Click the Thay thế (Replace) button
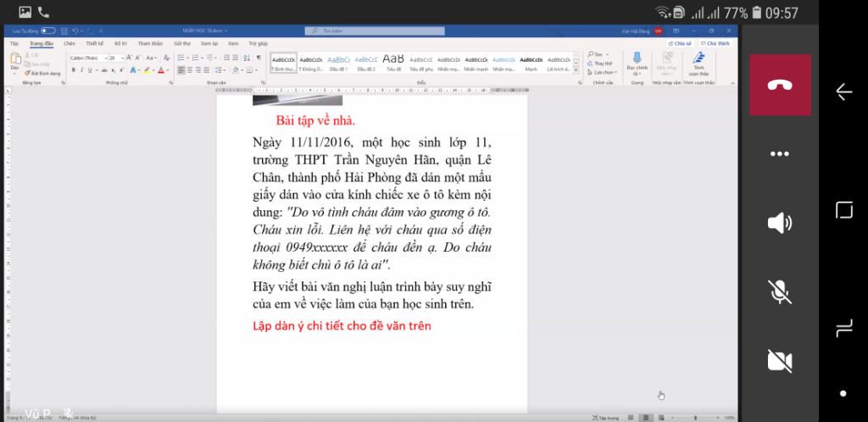 600,64
